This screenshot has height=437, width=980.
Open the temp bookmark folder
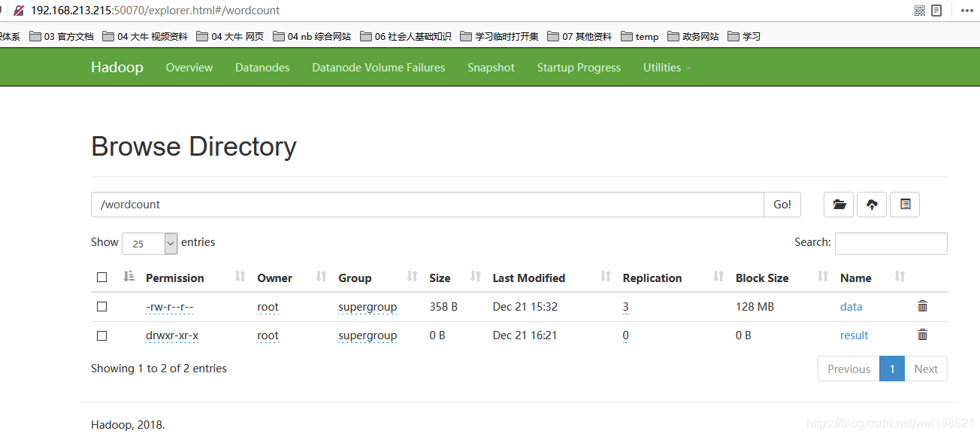click(x=640, y=36)
